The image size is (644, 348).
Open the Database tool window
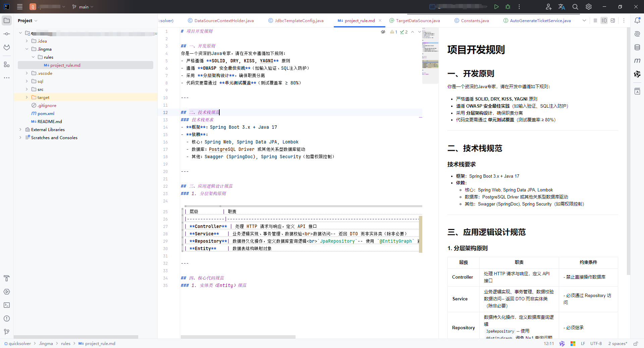[x=637, y=47]
